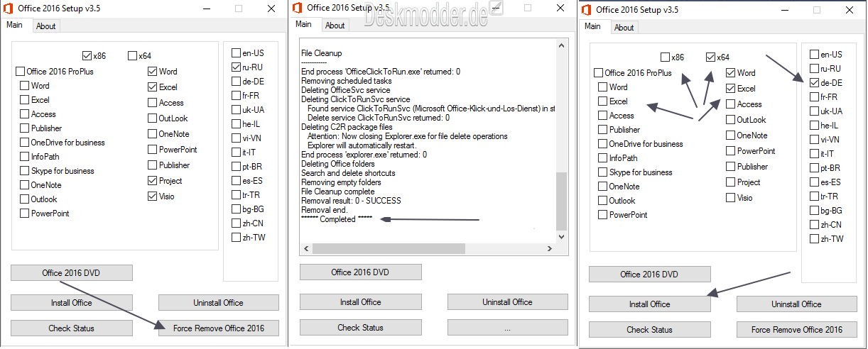868x349 pixels.
Task: Click Office 2016 DVD button in left window
Action: pos(72,273)
